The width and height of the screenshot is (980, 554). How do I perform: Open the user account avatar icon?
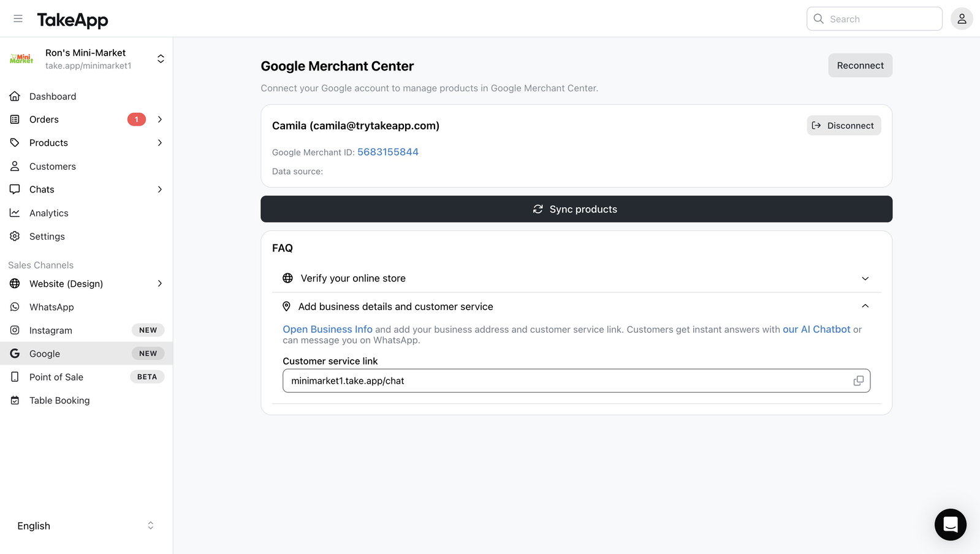962,18
